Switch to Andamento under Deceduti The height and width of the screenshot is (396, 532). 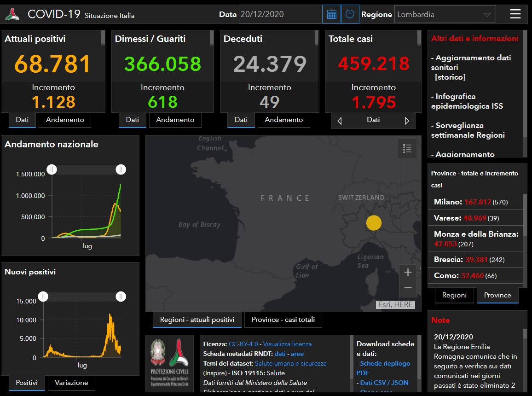283,120
